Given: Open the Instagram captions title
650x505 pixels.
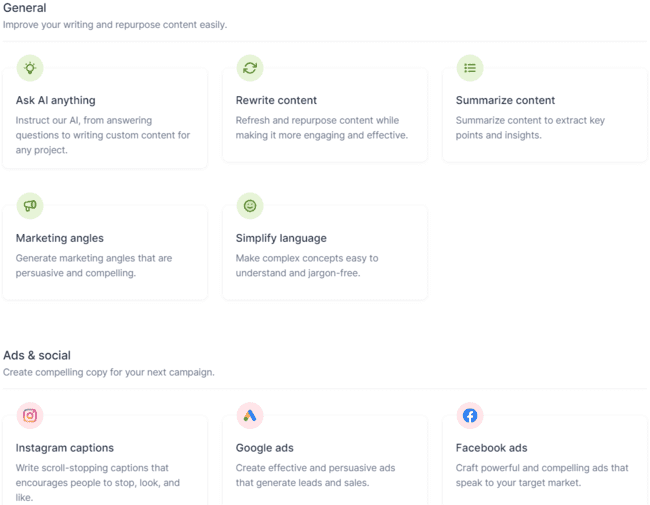Looking at the screenshot, I should 65,448.
